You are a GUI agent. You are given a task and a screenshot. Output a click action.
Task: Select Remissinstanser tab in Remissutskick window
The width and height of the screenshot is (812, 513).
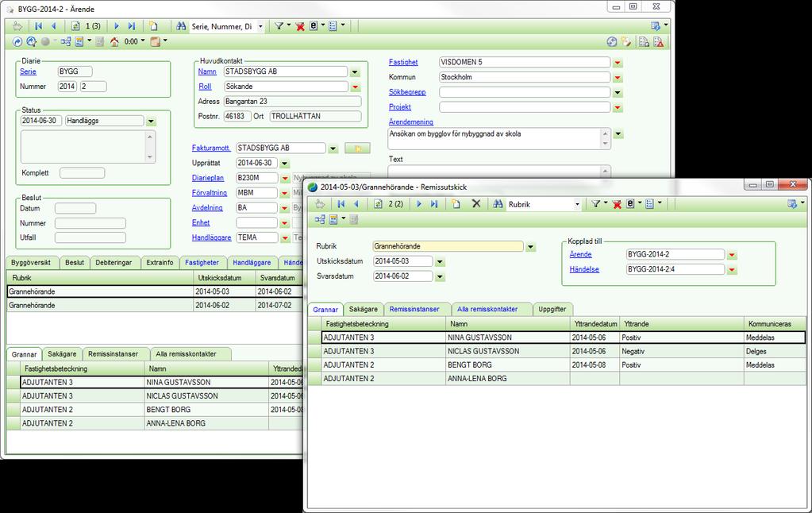point(414,310)
